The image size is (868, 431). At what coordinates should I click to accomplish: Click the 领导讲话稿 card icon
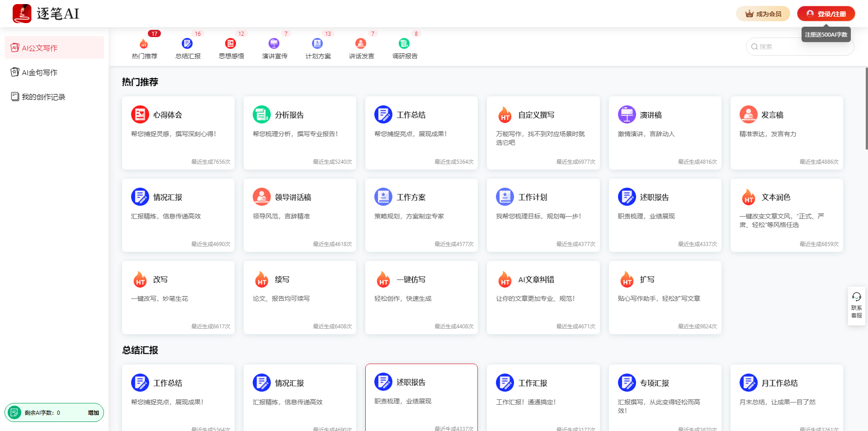[x=262, y=197]
